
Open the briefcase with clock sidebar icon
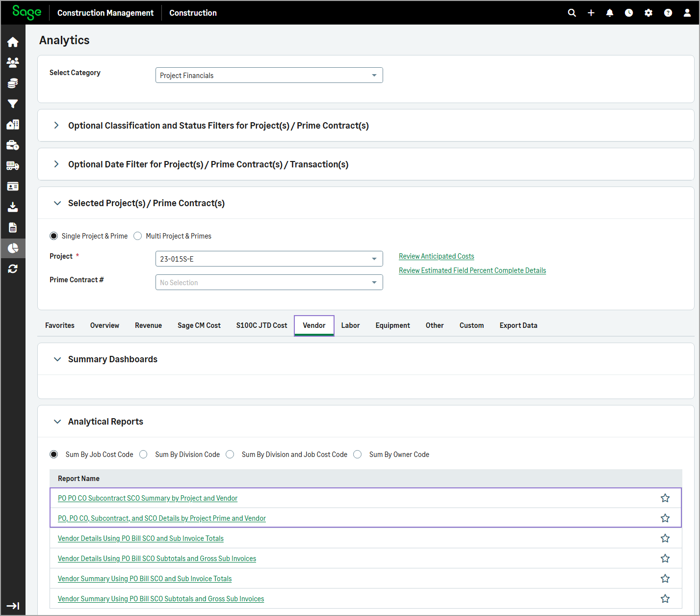pos(13,145)
